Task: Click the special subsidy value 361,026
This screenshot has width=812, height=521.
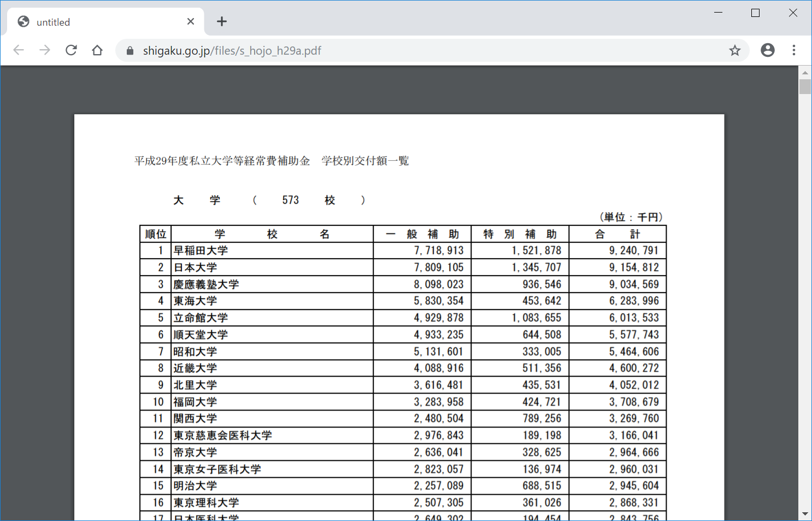Action: point(542,502)
